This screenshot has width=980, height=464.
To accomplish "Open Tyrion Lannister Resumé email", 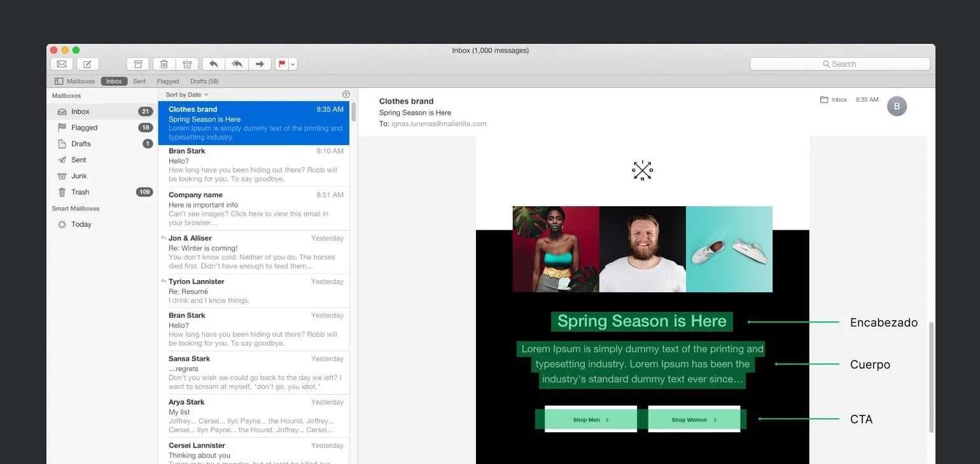I will (x=254, y=291).
